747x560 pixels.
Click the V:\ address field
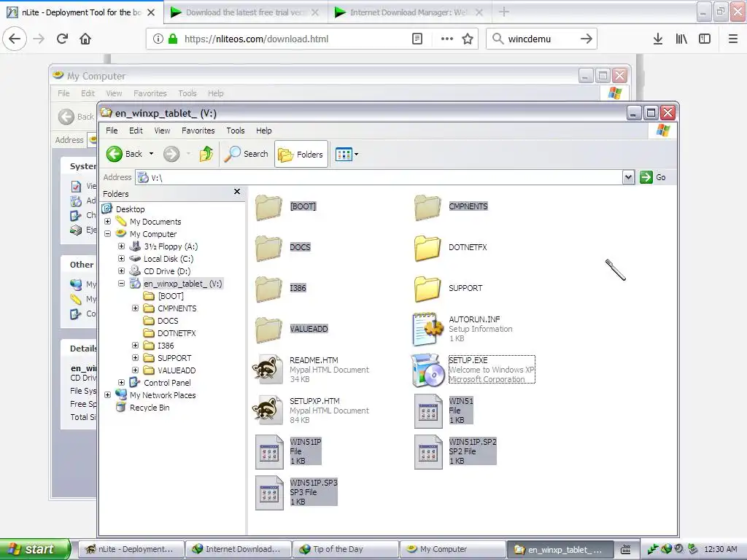click(379, 177)
